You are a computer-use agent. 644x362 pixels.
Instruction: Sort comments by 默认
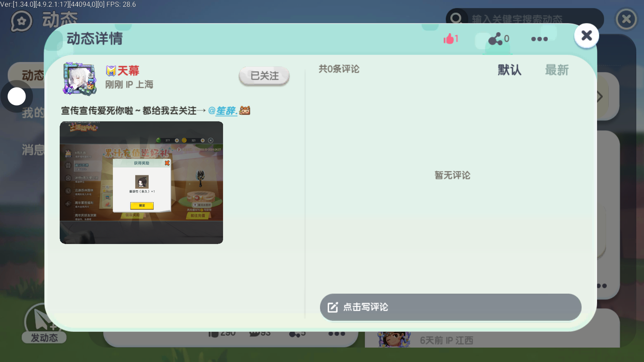point(509,70)
